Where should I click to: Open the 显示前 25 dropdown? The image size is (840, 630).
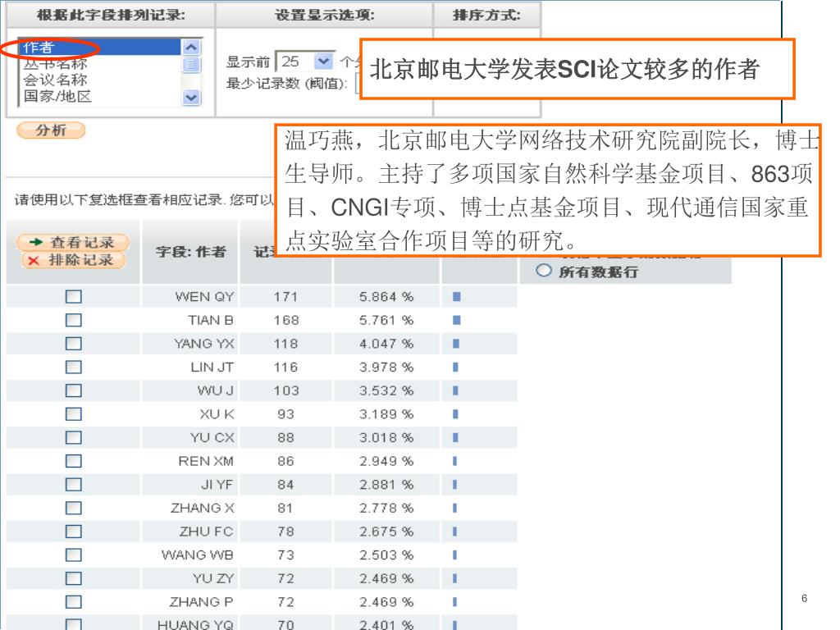(x=323, y=61)
